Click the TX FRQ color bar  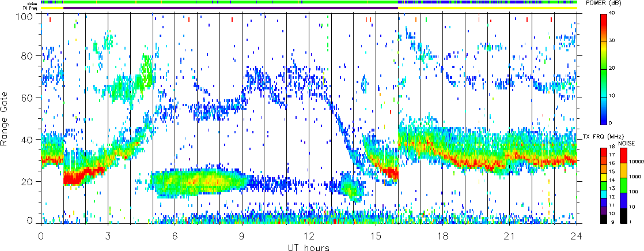click(x=604, y=186)
